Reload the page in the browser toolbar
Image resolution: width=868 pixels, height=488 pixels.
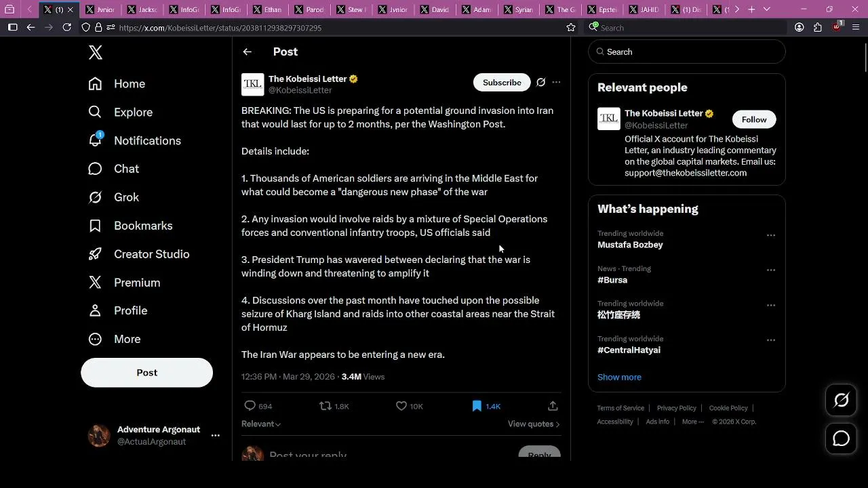point(66,27)
